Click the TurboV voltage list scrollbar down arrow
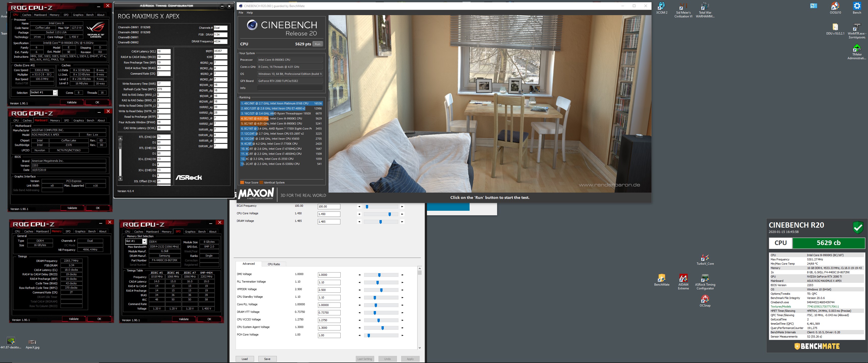 (x=420, y=348)
